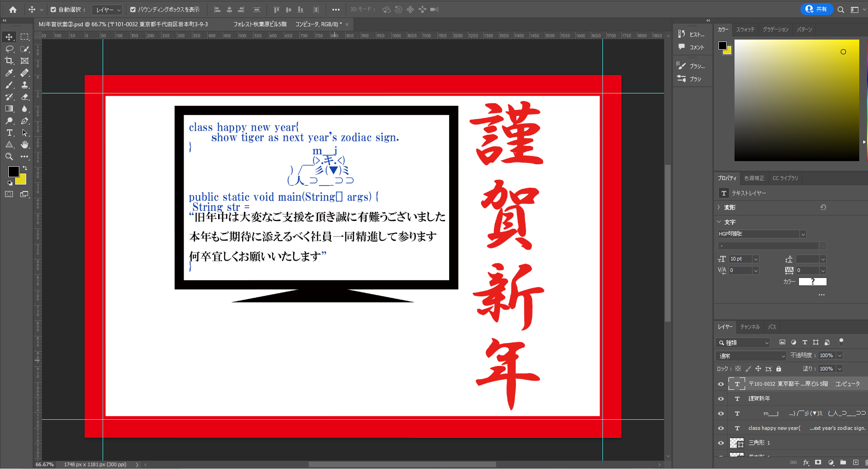Toggle lock all for the layer
This screenshot has width=868, height=469.
[x=779, y=369]
